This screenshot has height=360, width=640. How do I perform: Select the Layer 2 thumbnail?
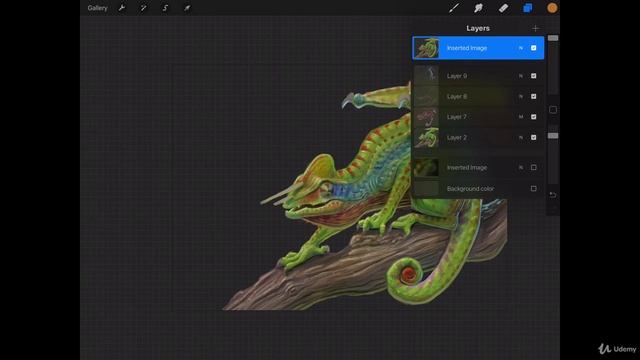[x=426, y=138]
